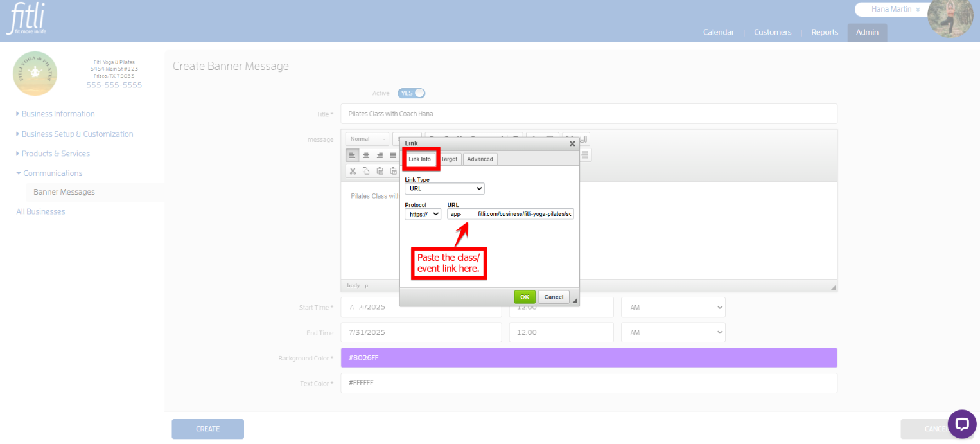Click the center align icon
Image resolution: width=980 pixels, height=444 pixels.
(x=366, y=155)
